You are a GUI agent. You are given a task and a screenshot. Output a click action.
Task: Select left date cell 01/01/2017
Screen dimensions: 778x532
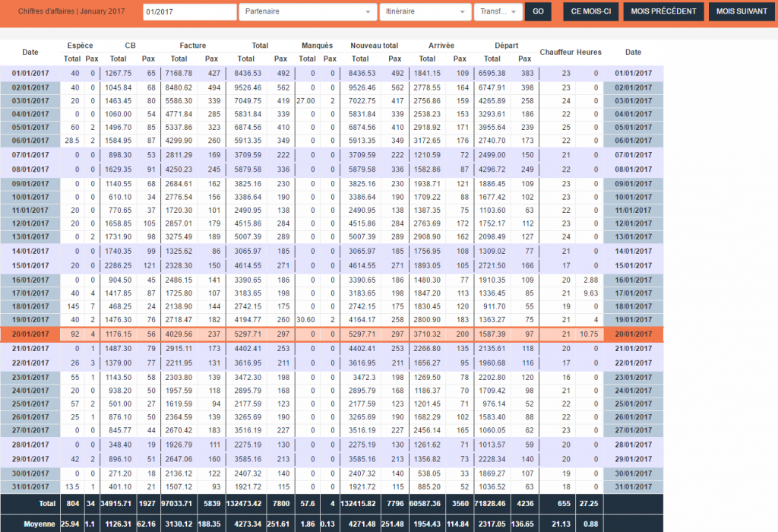coord(30,74)
